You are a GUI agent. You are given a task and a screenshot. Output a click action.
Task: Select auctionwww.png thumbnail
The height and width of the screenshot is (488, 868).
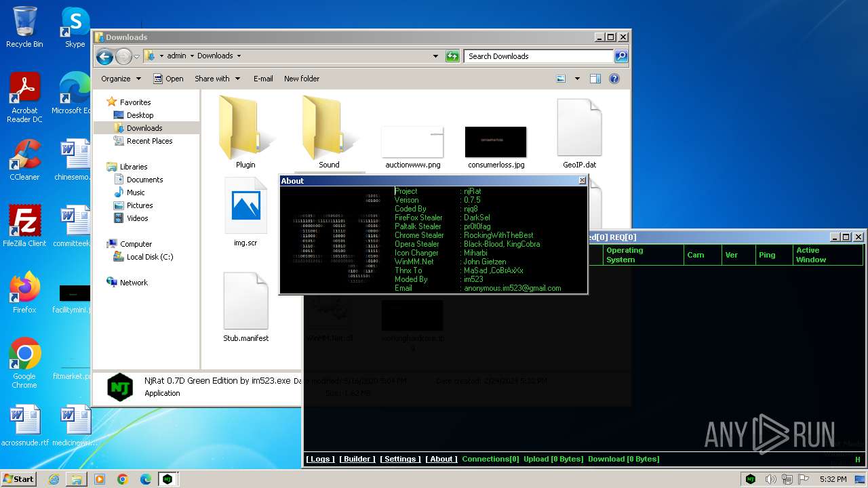pyautogui.click(x=412, y=146)
